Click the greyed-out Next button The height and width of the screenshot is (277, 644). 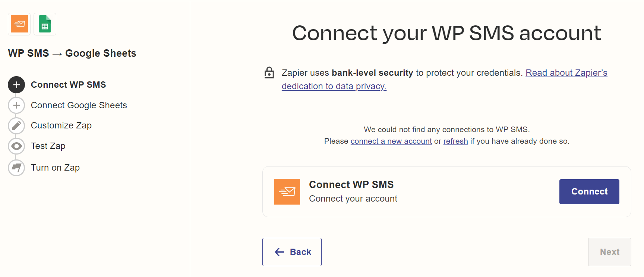(x=609, y=252)
